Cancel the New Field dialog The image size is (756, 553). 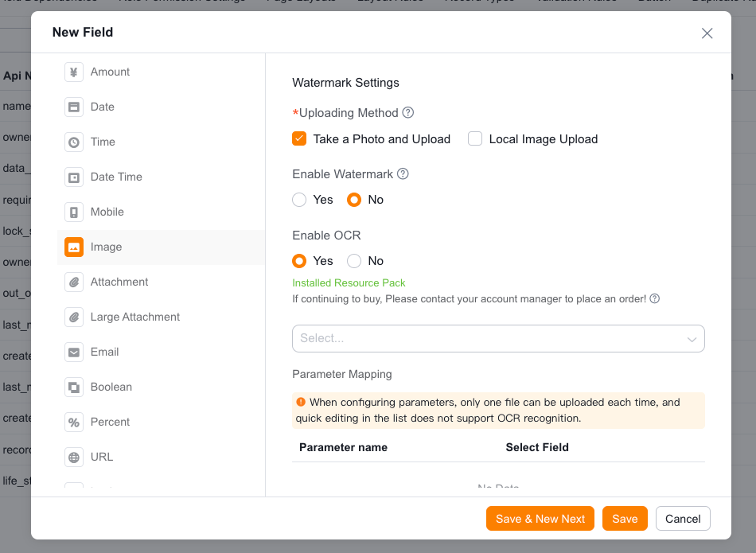pyautogui.click(x=683, y=518)
